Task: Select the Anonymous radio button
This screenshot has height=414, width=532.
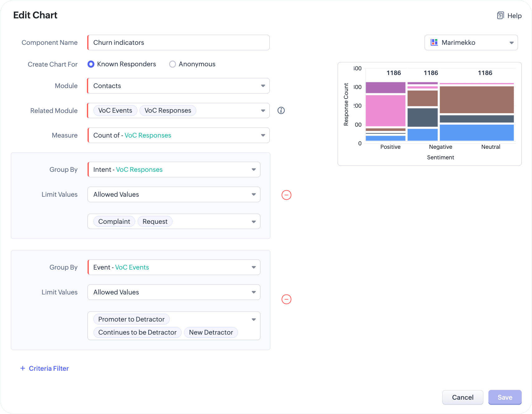Action: coord(172,64)
